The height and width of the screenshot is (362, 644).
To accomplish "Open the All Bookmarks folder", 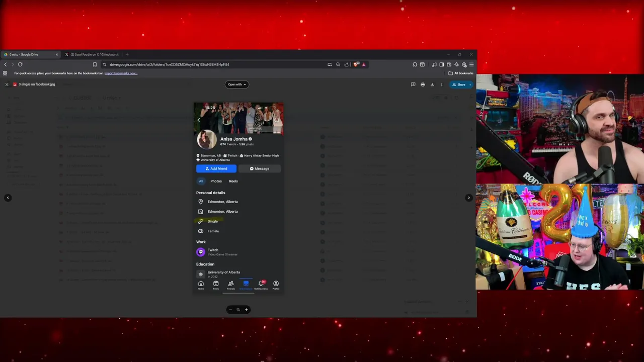I will click(x=461, y=73).
